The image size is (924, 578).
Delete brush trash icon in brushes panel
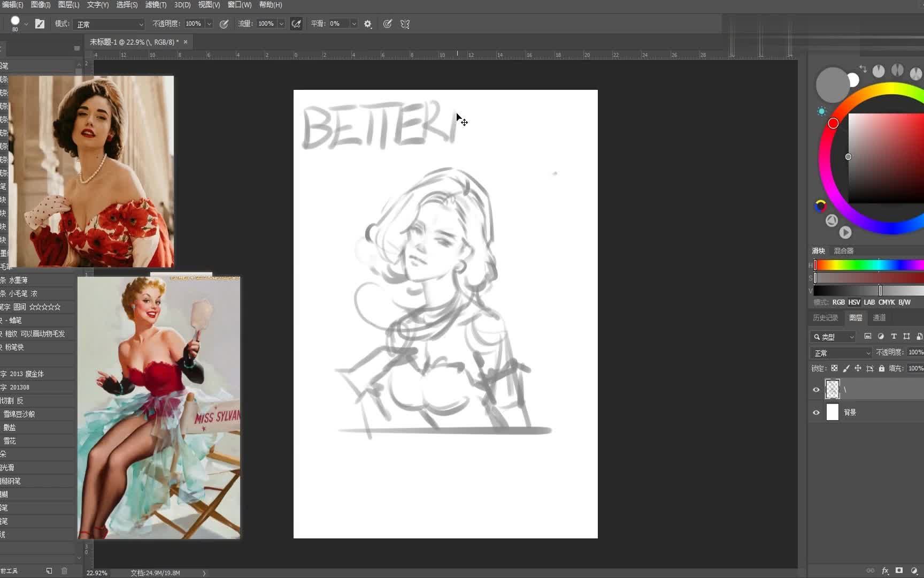tap(64, 571)
